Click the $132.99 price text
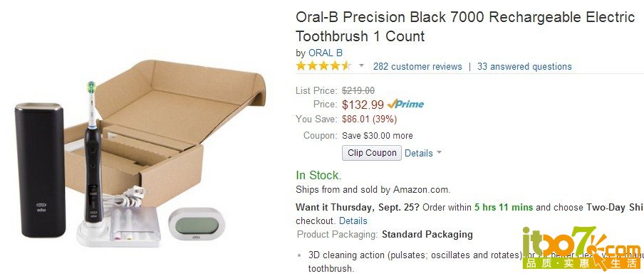The width and height of the screenshot is (644, 276). (363, 105)
